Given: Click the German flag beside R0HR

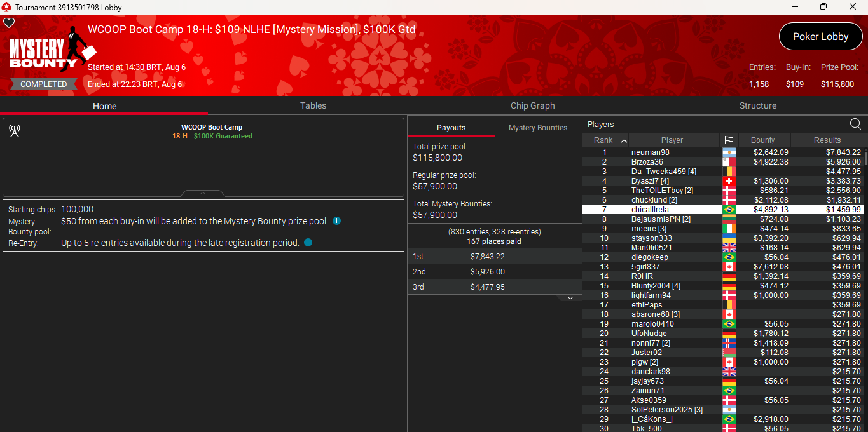Looking at the screenshot, I should coord(729,276).
